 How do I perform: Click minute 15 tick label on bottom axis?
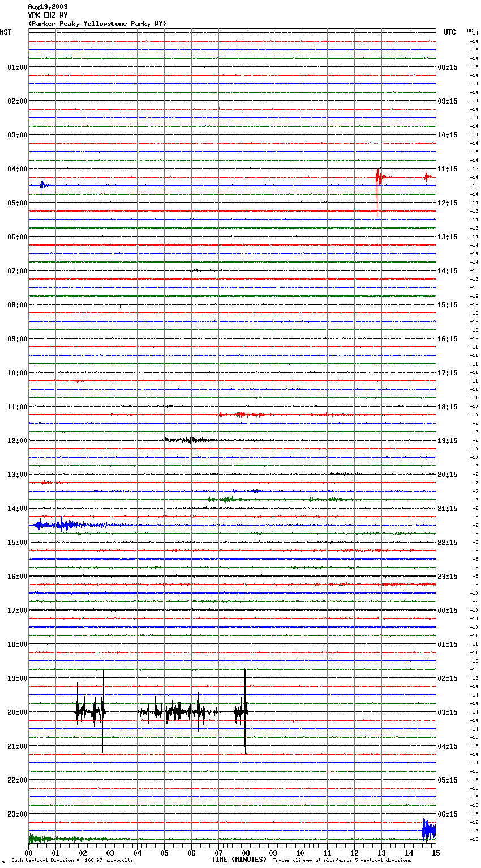(x=436, y=853)
